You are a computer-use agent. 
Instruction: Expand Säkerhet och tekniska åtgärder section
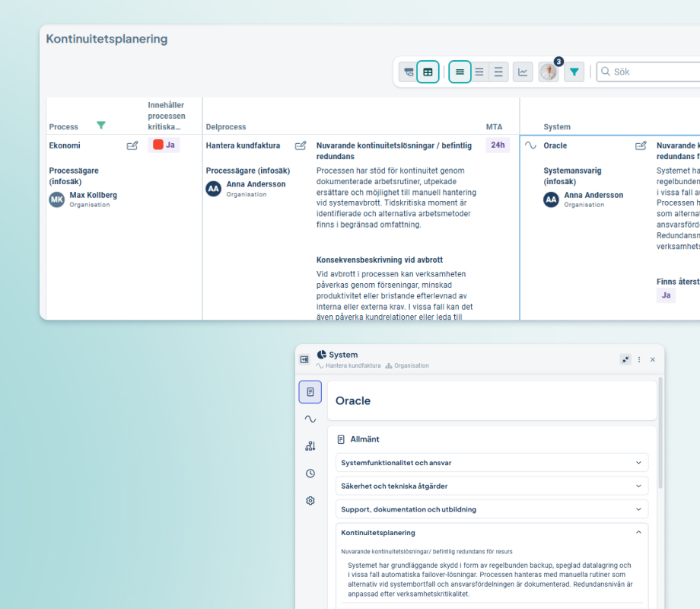[492, 486]
